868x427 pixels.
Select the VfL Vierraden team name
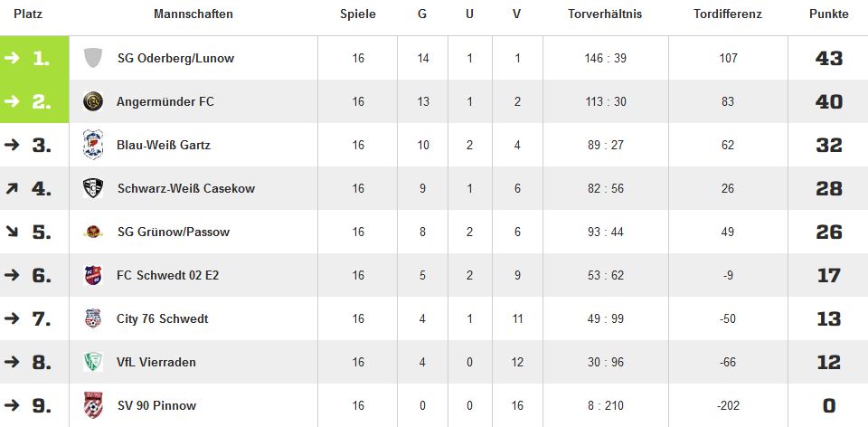pos(156,362)
